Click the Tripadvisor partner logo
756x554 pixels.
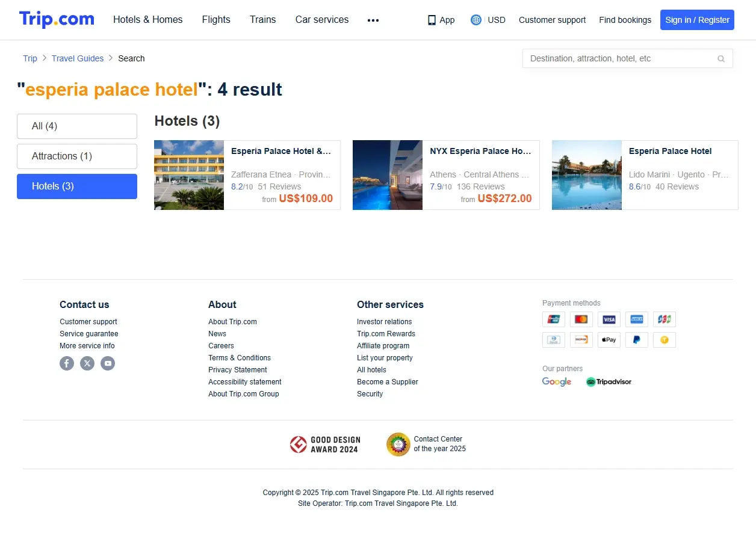(x=609, y=381)
